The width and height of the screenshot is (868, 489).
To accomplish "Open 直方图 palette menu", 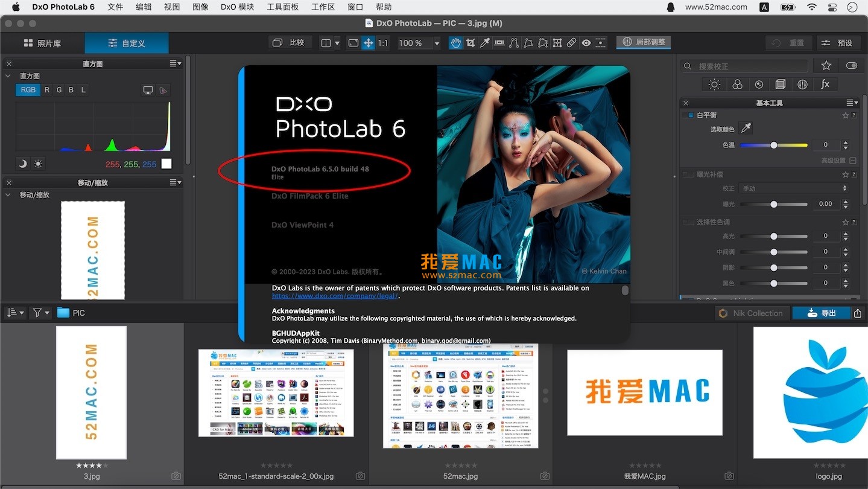I will tap(176, 63).
